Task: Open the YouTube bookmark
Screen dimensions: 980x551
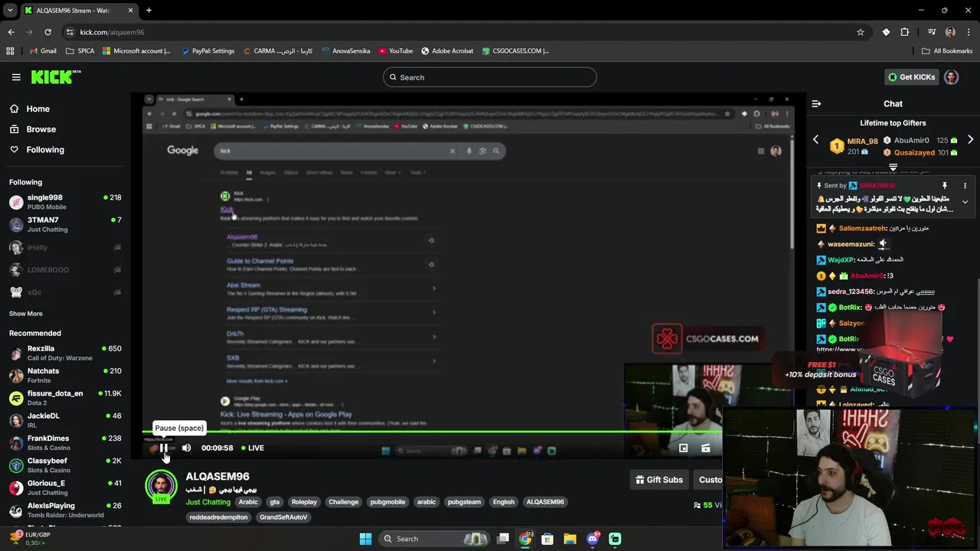Action: click(x=396, y=51)
